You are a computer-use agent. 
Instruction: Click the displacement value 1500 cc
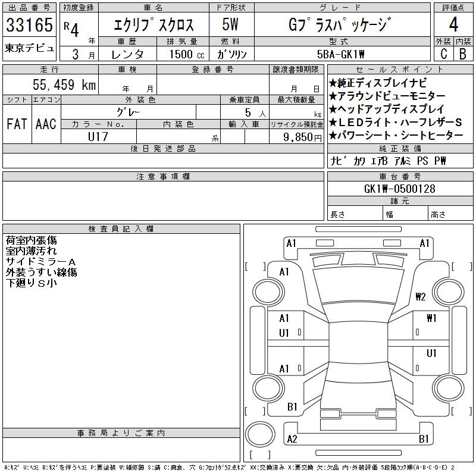(x=186, y=54)
